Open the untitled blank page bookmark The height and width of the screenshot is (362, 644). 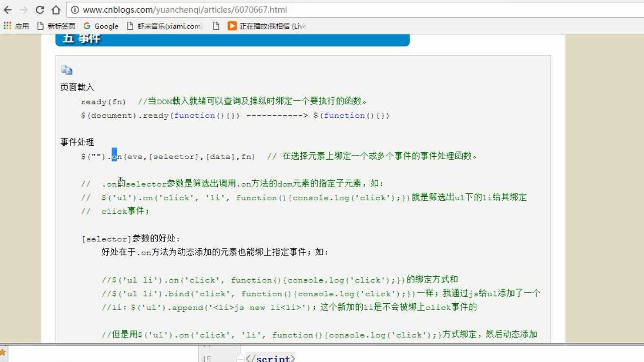[x=216, y=26]
